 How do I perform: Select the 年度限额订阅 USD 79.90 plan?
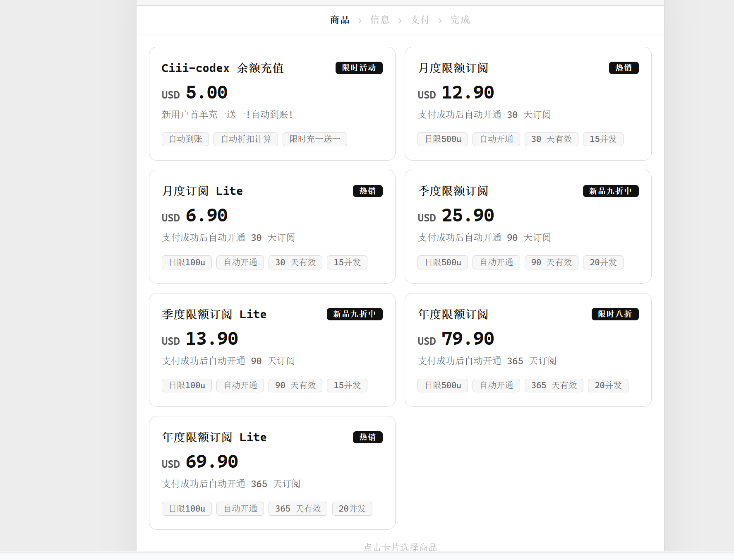coord(528,350)
